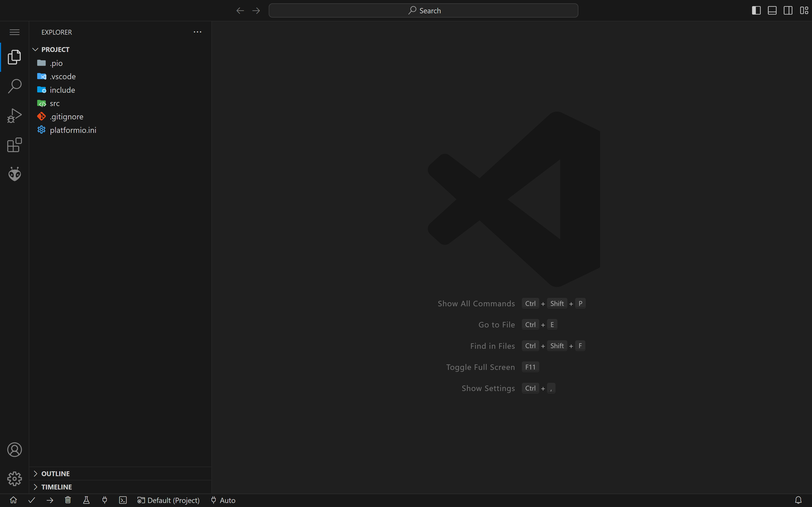Toggle the primary side bar visibility
The height and width of the screenshot is (507, 812).
click(756, 10)
